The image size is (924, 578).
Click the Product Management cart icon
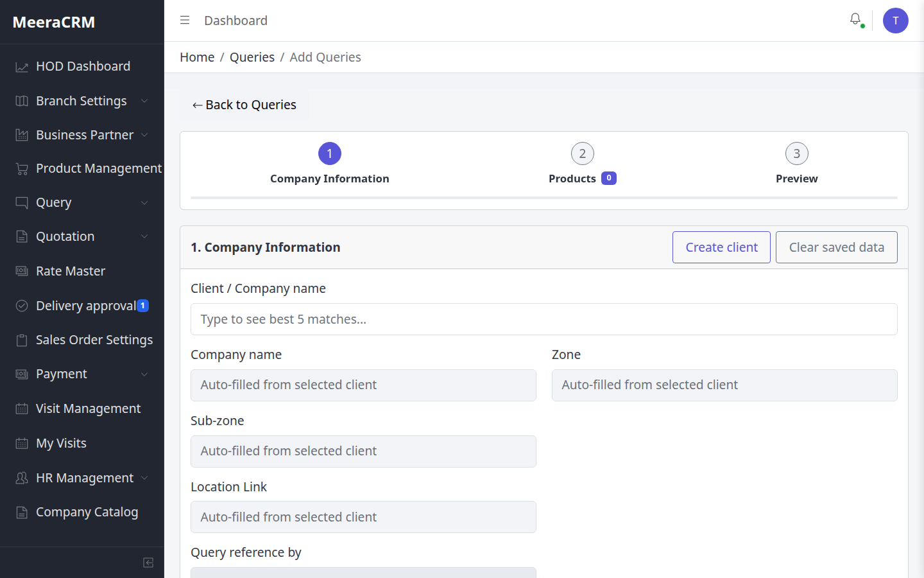click(22, 169)
